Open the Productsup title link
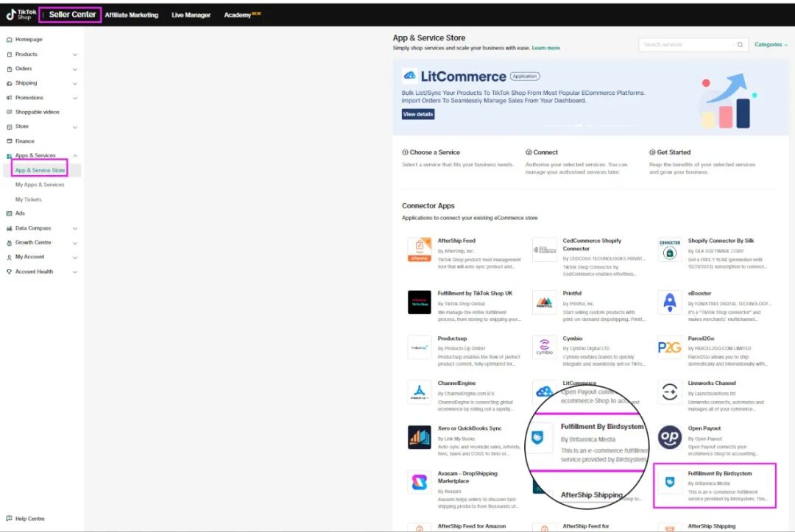This screenshot has width=795, height=532. (452, 338)
